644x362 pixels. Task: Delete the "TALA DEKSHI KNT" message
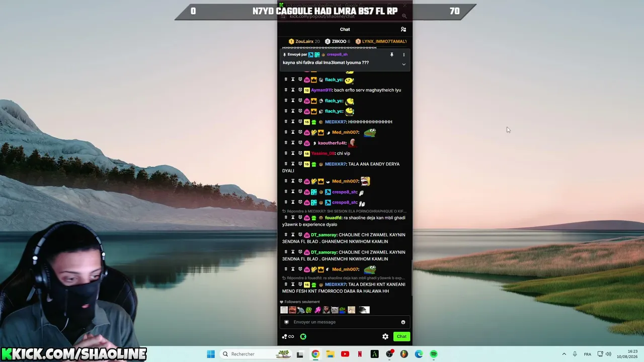point(286,285)
